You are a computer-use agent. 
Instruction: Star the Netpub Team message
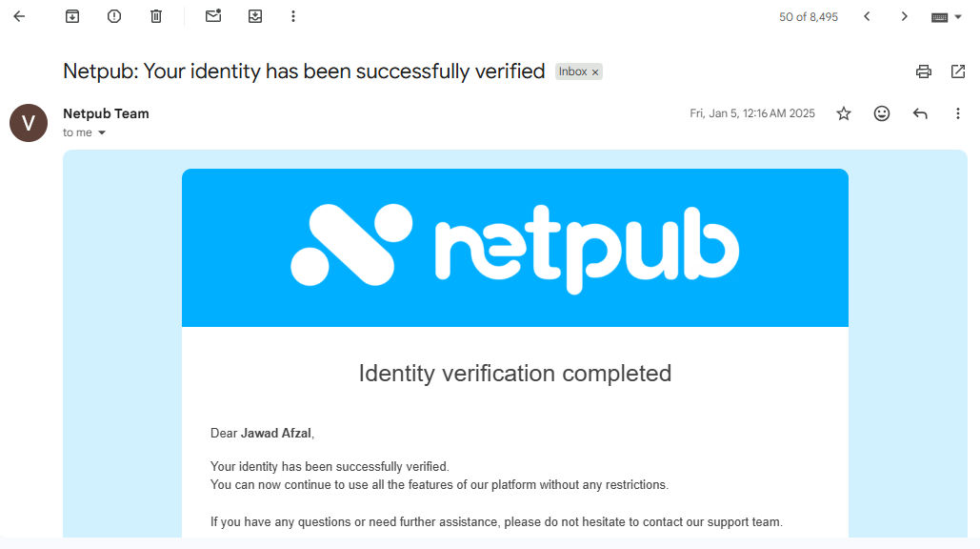tap(844, 113)
